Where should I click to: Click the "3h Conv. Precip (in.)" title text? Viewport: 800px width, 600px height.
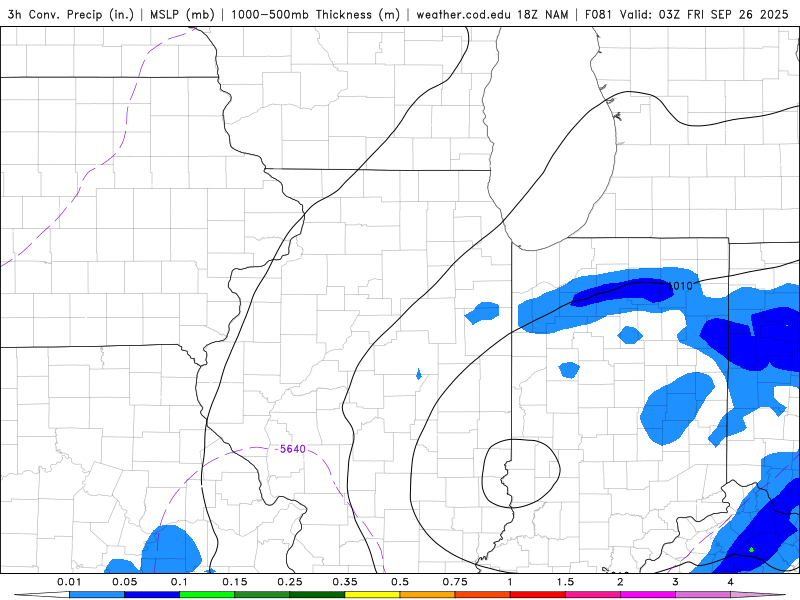70,14
